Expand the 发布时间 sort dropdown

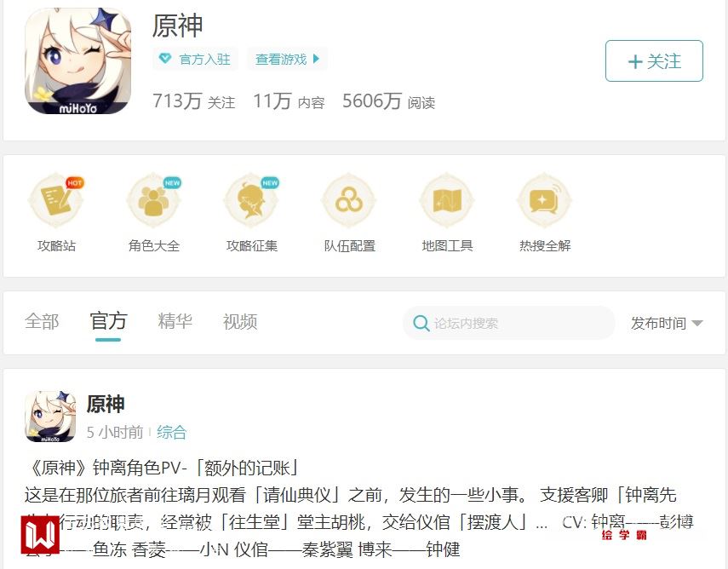666,323
